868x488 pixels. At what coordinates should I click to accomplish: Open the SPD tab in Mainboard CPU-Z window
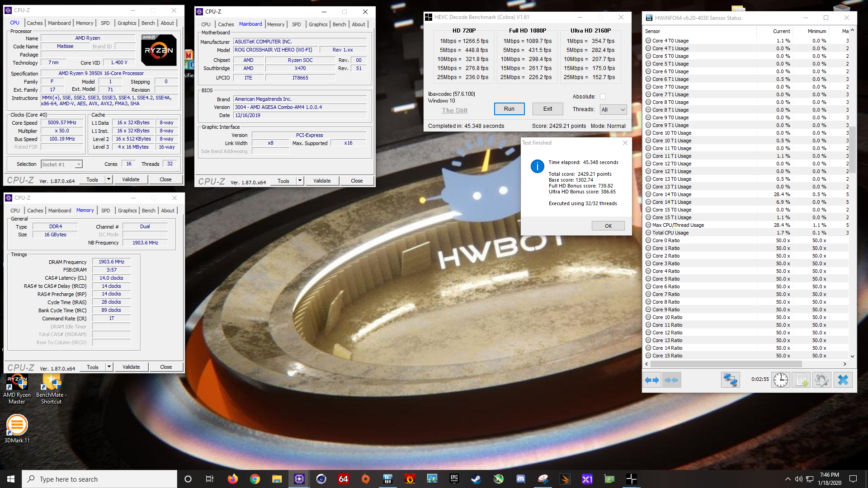click(296, 24)
